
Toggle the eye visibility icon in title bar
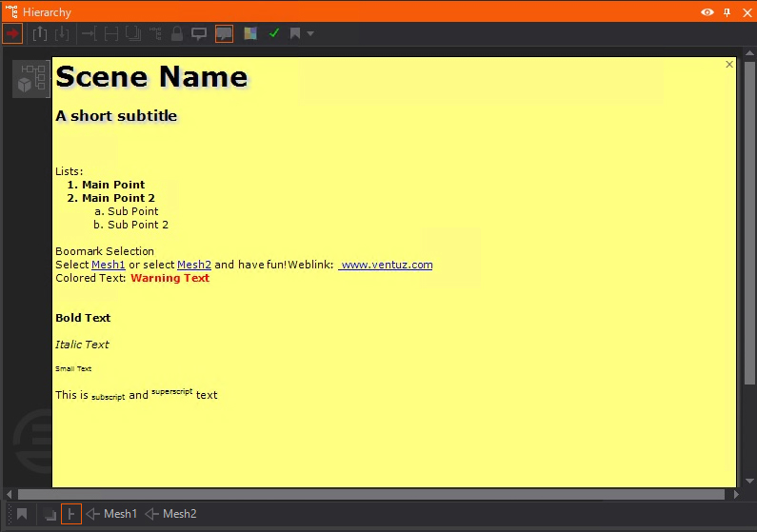click(707, 12)
